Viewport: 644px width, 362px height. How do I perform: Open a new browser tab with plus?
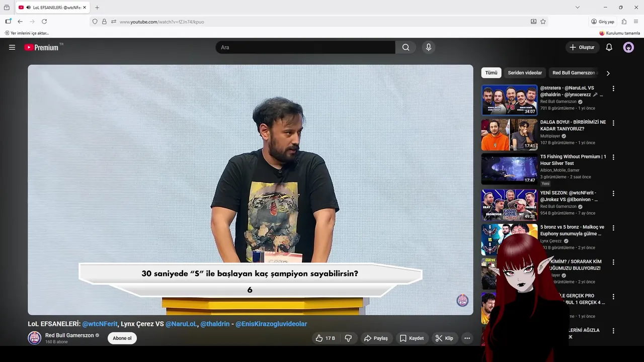coord(97,8)
